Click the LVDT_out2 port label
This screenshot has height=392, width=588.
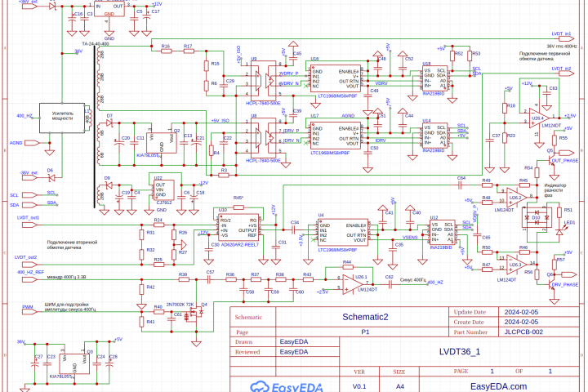click(x=26, y=257)
